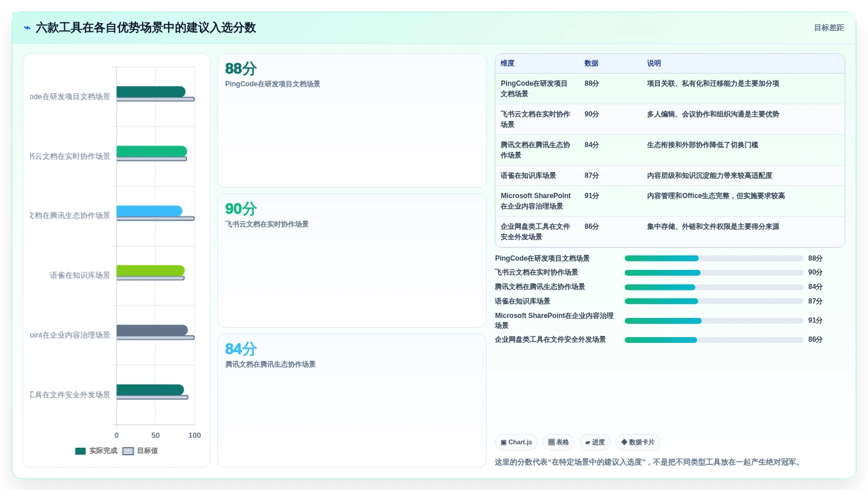
Task: Click description 项目关联、私有化和迁移能力是主要加分项
Action: (713, 83)
